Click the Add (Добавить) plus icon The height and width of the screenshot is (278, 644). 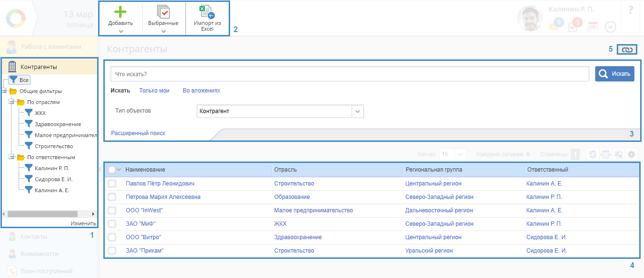click(x=120, y=12)
